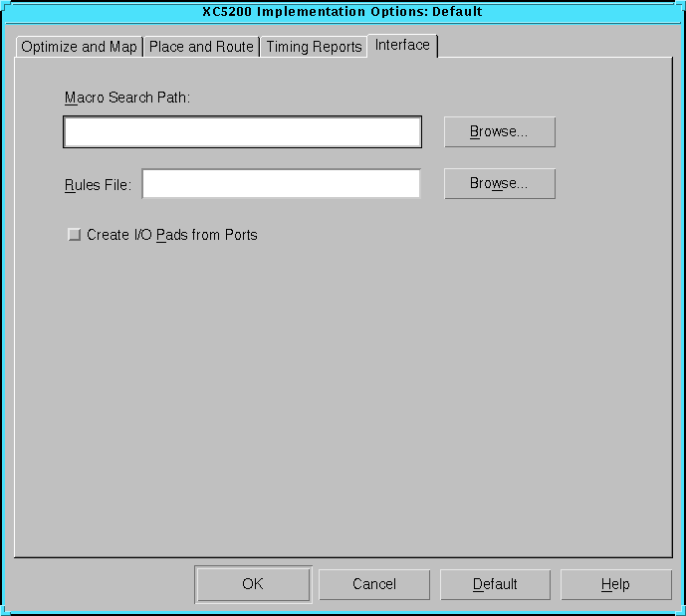
Task: Click the 'Macro Search Path:' label
Action: pyautogui.click(x=126, y=98)
